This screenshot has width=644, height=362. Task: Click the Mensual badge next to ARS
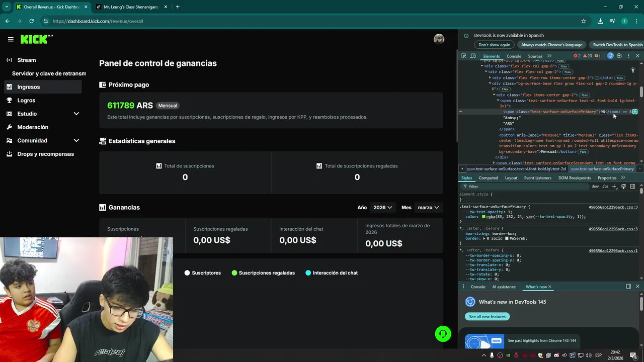tap(168, 106)
